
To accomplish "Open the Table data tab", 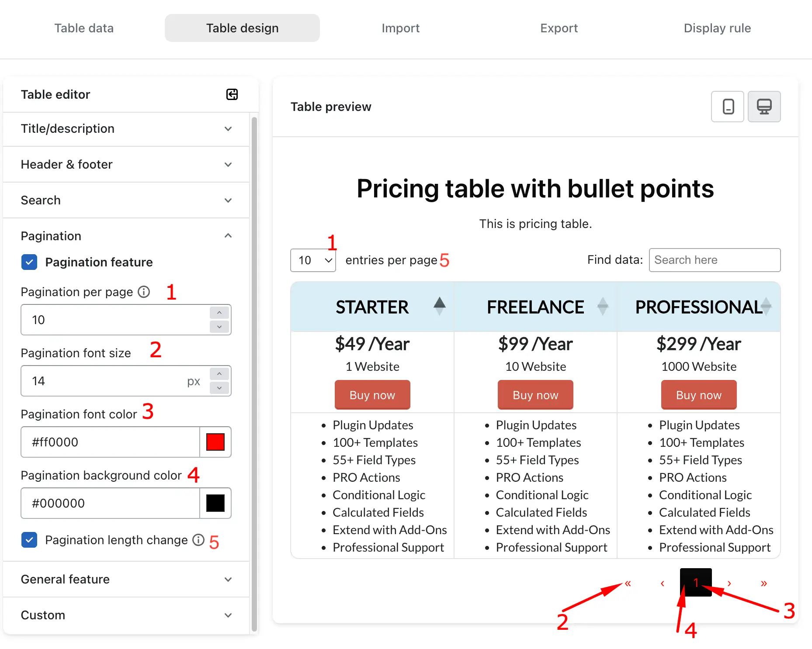I will click(84, 28).
